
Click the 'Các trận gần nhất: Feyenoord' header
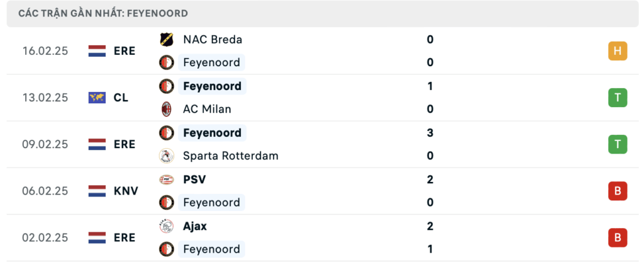103,13
